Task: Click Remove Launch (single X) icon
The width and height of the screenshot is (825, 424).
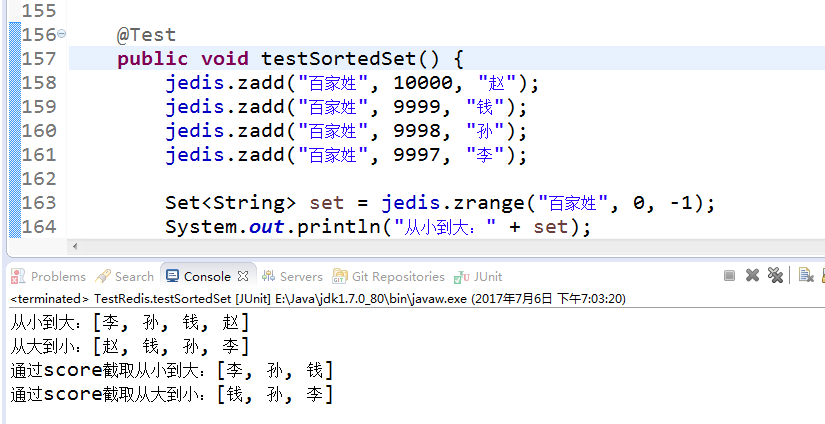Action: pos(752,275)
